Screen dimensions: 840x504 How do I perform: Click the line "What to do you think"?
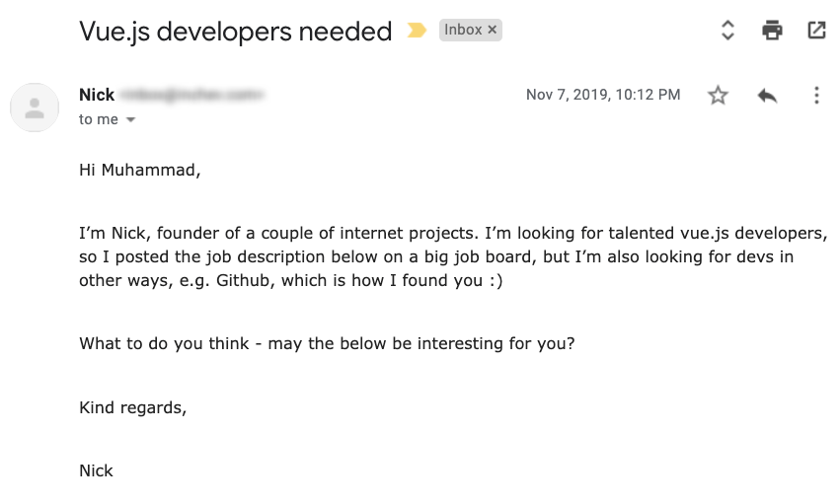tap(327, 343)
